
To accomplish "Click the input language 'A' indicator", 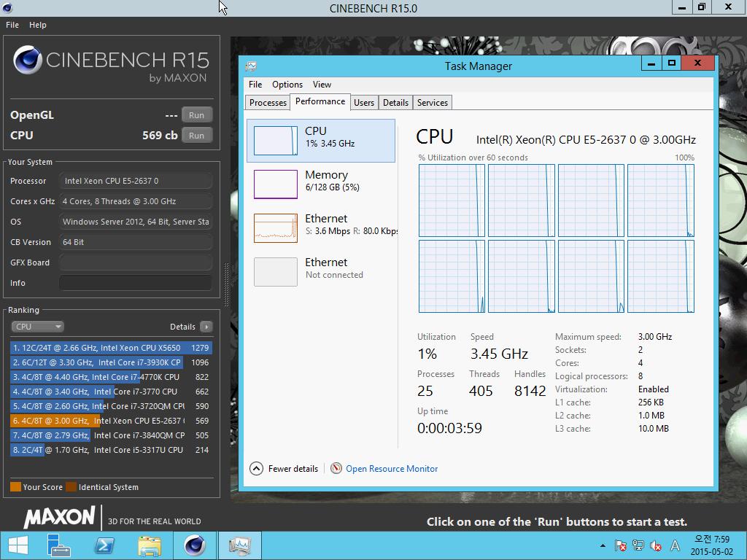I will [675, 545].
